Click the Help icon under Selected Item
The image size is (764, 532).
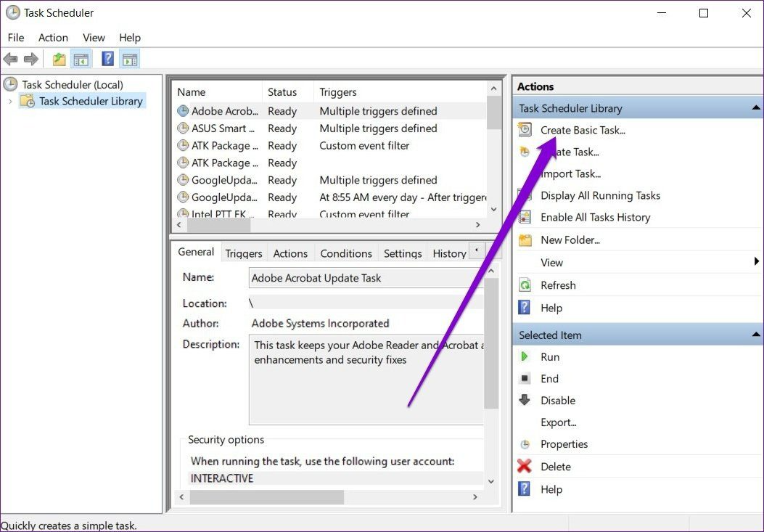point(525,488)
